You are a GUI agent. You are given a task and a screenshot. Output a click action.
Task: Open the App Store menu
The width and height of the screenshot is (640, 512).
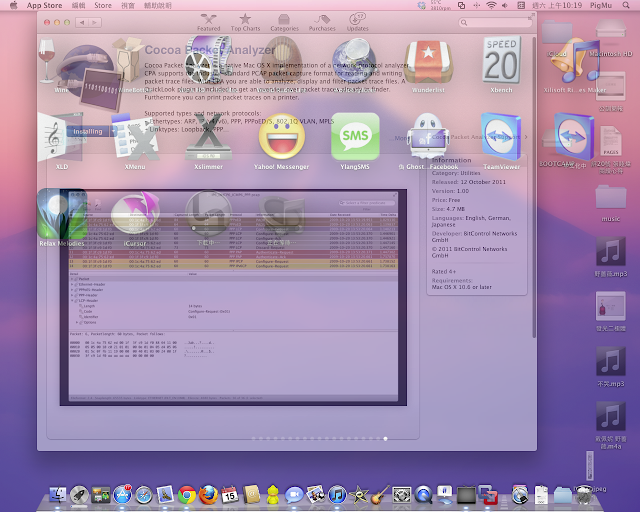44,5
